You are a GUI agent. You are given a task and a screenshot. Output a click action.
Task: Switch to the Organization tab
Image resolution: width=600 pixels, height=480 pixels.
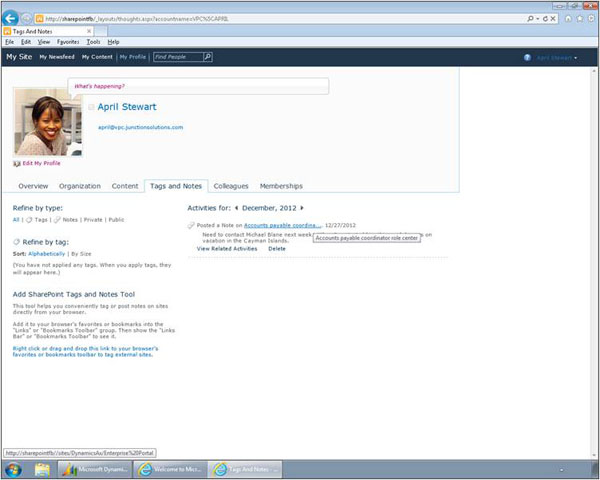[80, 186]
